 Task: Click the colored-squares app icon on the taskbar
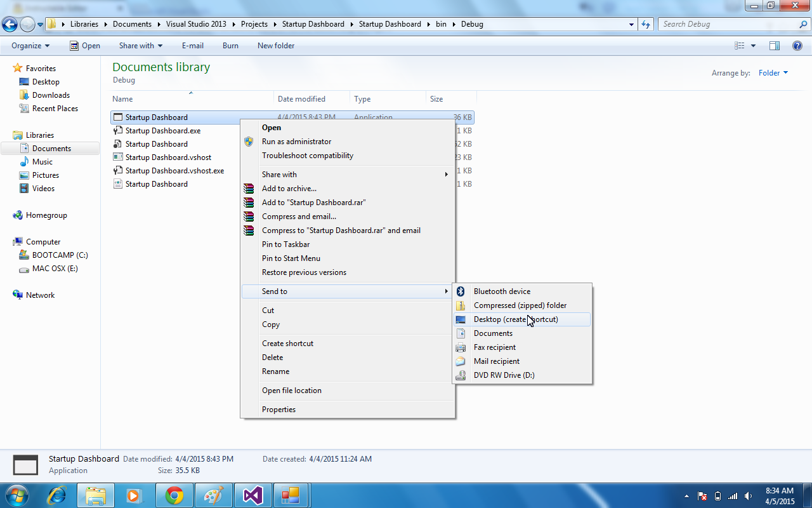coord(290,495)
